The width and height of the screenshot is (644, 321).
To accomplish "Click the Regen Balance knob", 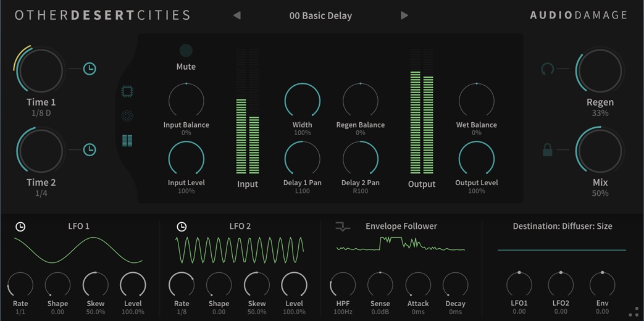I will point(361,101).
